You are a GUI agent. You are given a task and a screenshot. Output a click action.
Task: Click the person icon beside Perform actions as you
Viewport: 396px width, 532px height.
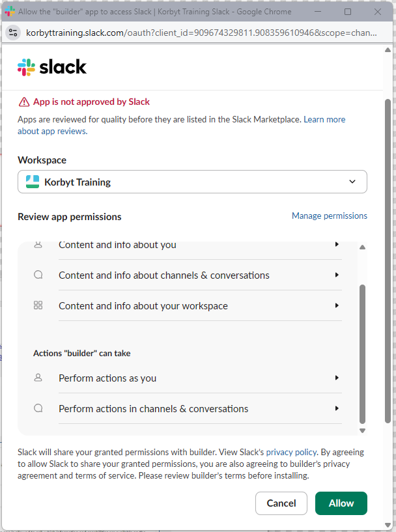point(38,378)
